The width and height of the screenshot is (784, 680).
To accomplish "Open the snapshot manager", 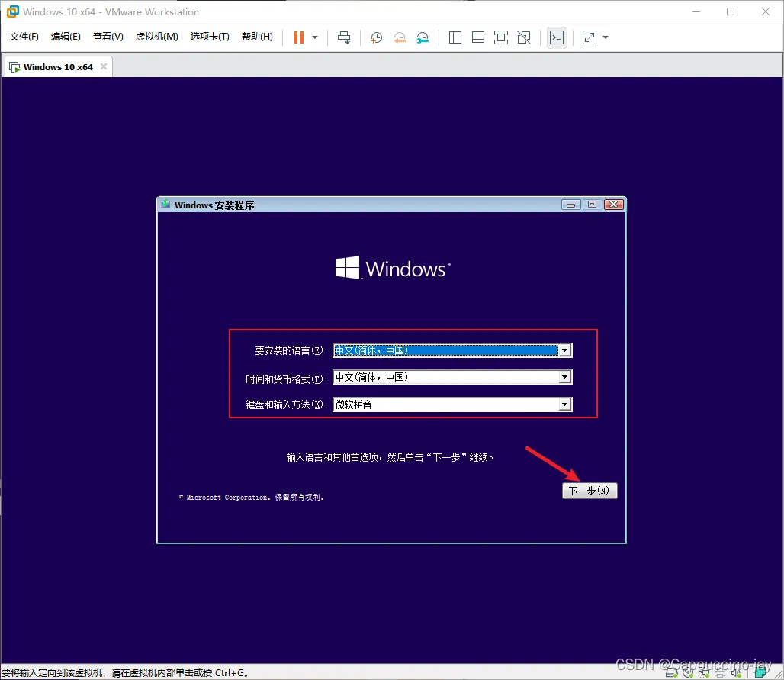I will point(423,37).
